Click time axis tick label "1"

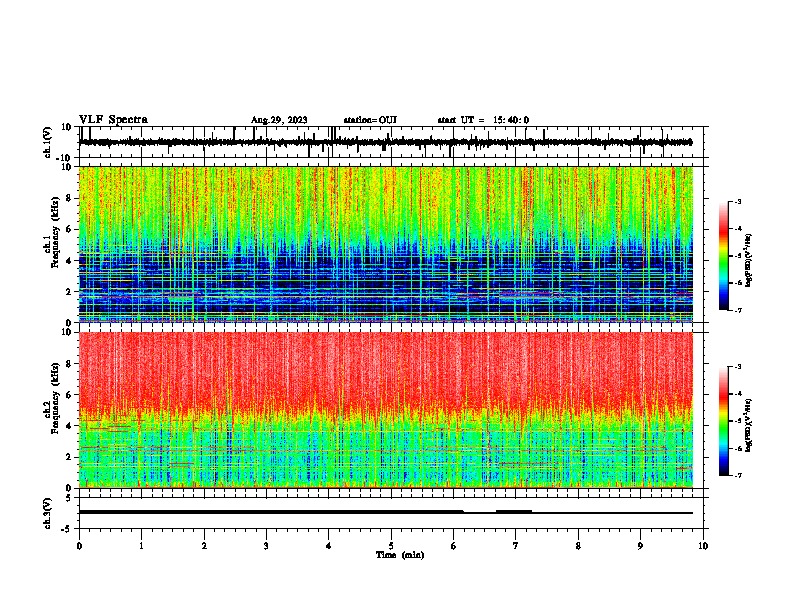[x=141, y=546]
